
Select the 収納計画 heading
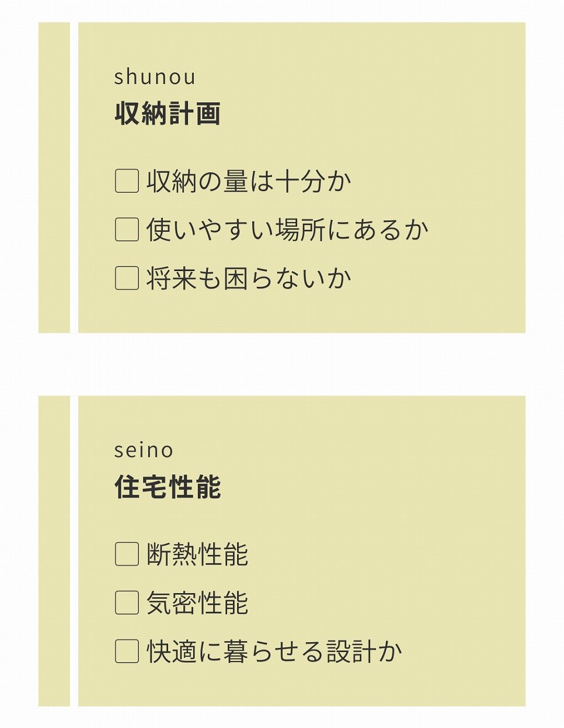pos(168,113)
